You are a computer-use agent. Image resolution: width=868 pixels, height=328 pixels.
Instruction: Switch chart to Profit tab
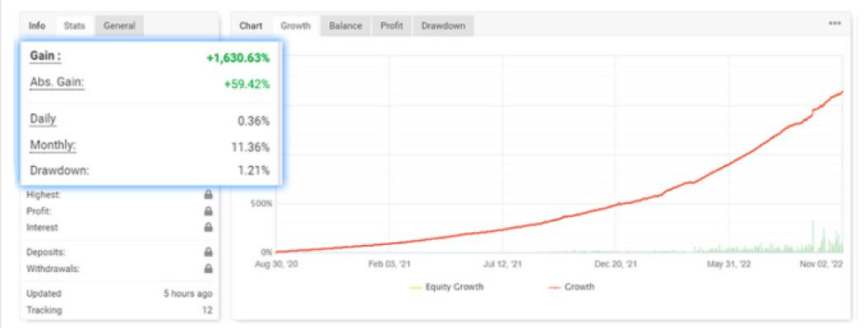392,25
